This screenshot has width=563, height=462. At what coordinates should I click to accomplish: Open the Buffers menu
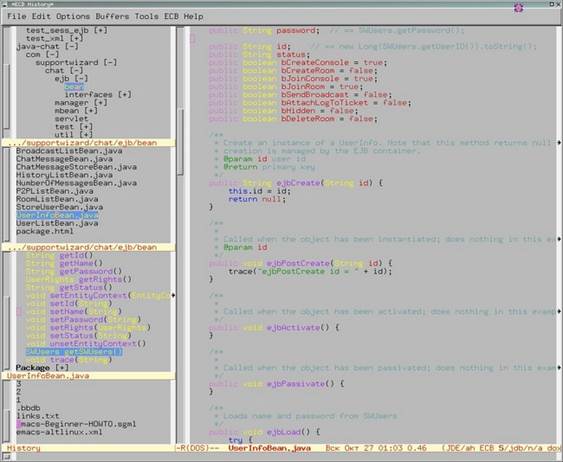pyautogui.click(x=112, y=17)
